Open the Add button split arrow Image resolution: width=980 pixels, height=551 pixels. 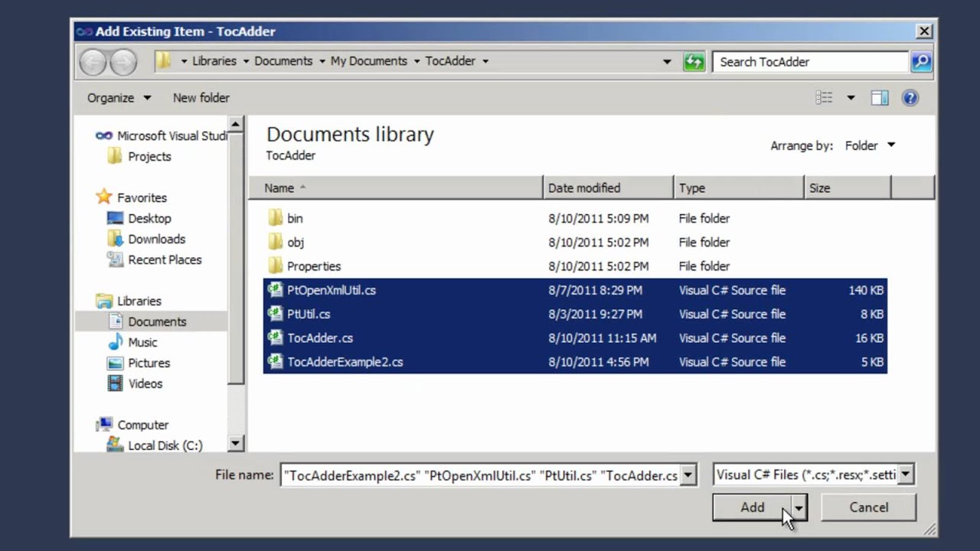tap(799, 507)
